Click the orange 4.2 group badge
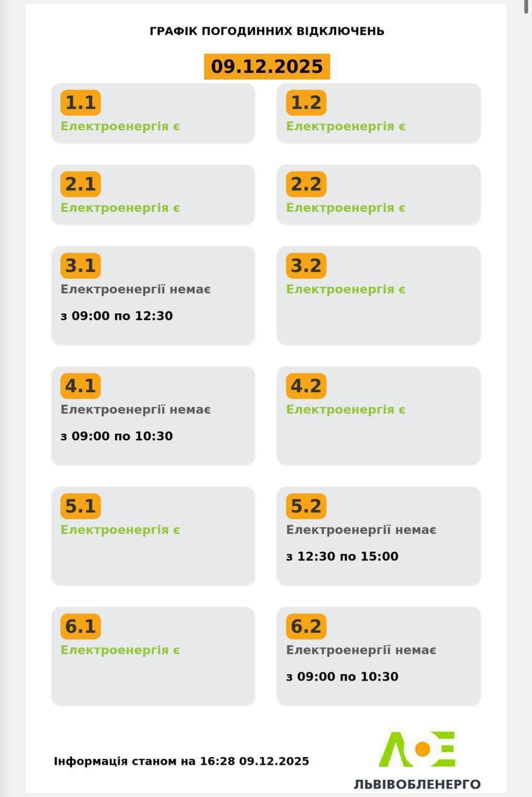The height and width of the screenshot is (797, 532). 306,386
